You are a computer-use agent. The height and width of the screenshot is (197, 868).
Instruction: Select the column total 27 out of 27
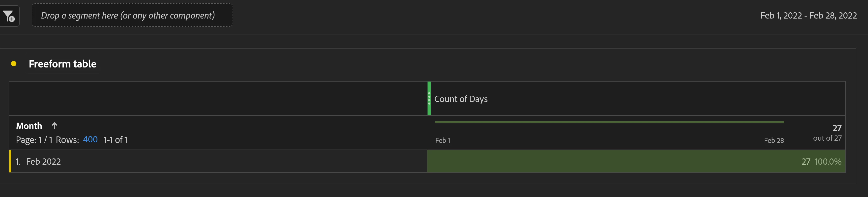(828, 133)
